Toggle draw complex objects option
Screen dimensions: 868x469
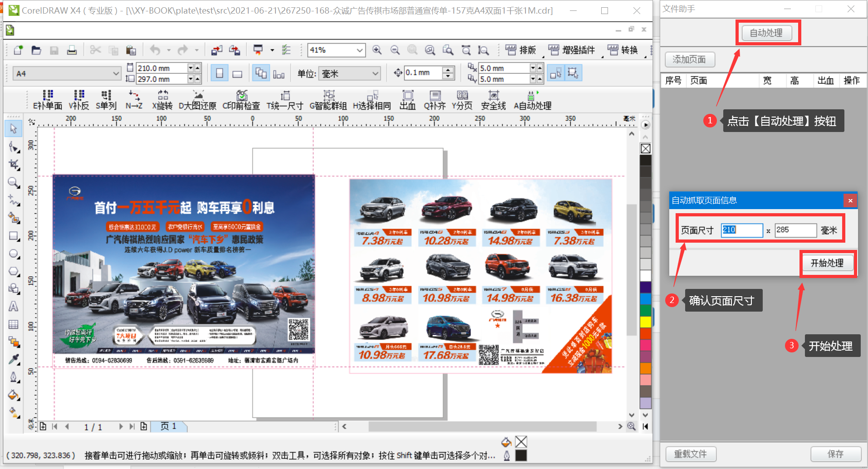click(573, 73)
